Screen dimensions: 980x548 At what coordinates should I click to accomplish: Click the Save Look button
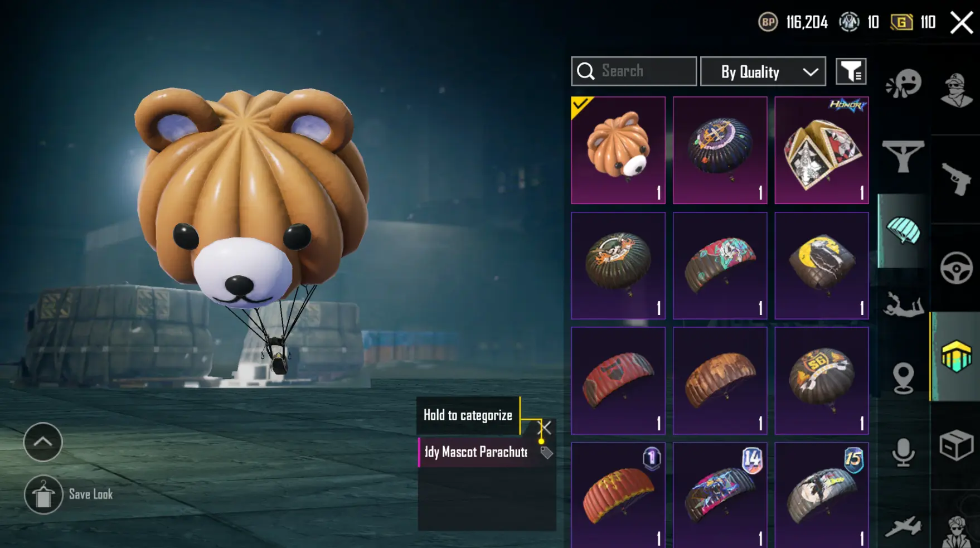69,494
